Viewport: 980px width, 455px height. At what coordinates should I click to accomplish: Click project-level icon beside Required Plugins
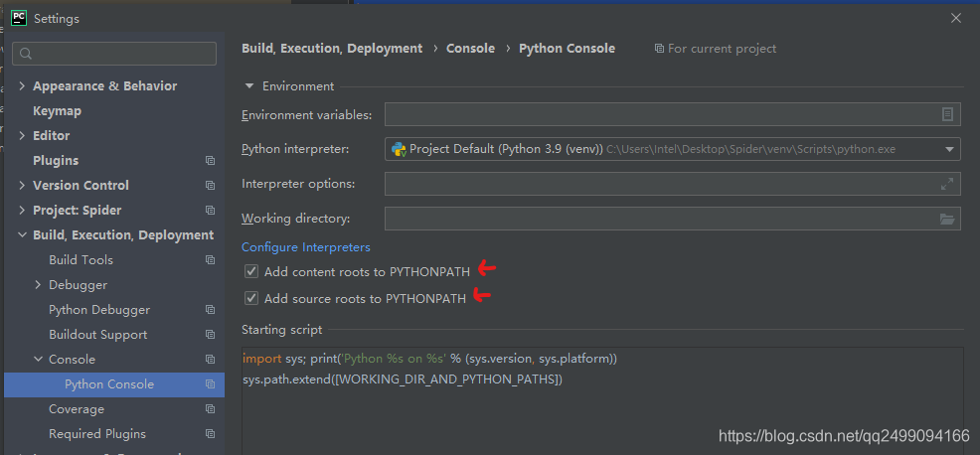click(x=210, y=434)
